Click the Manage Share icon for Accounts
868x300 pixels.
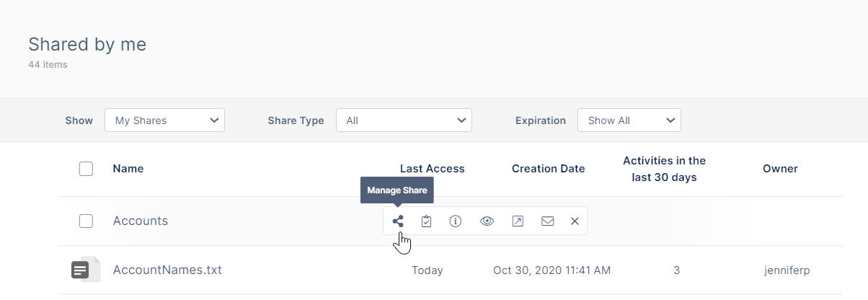tap(398, 221)
